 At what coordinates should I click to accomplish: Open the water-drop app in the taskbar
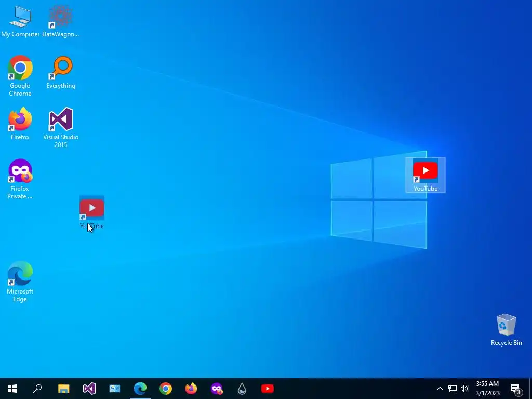242,389
